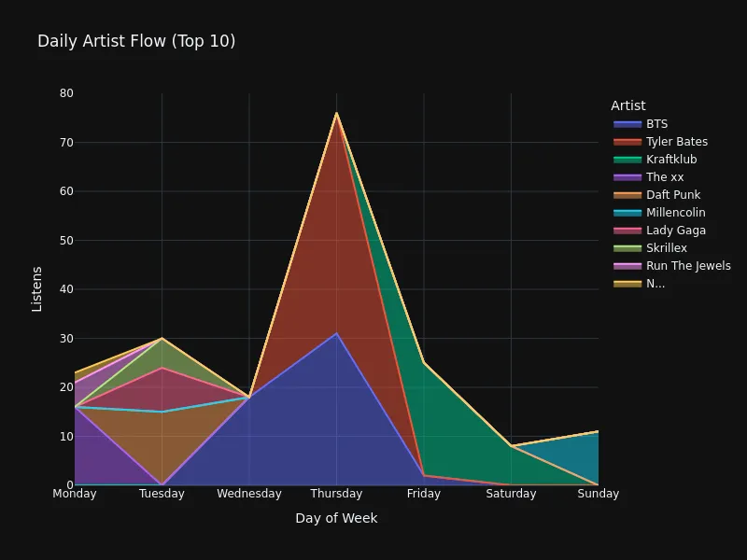Click Skrillex legend entry
The image size is (747, 560).
[x=650, y=248]
